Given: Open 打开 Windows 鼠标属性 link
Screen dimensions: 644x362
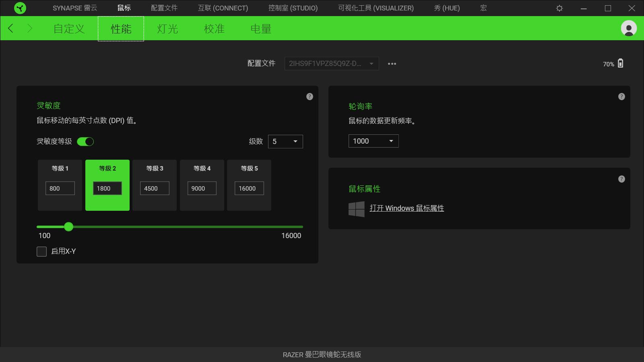Looking at the screenshot, I should (407, 208).
